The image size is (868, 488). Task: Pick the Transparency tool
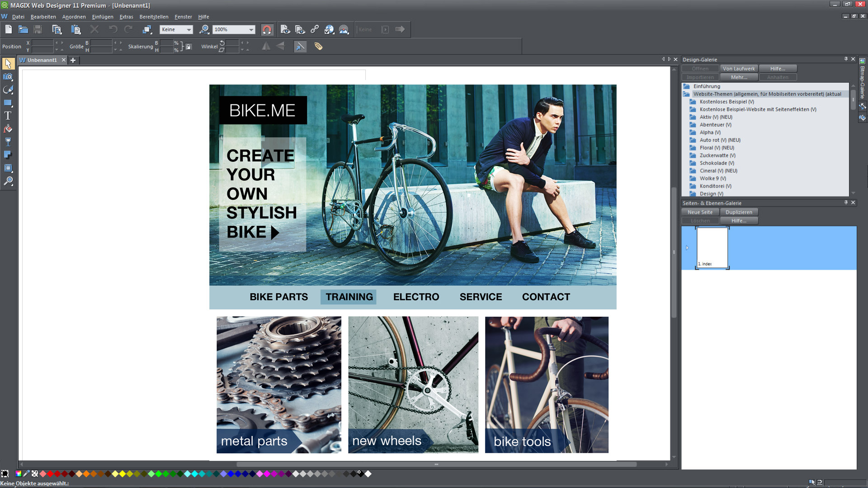pyautogui.click(x=8, y=141)
